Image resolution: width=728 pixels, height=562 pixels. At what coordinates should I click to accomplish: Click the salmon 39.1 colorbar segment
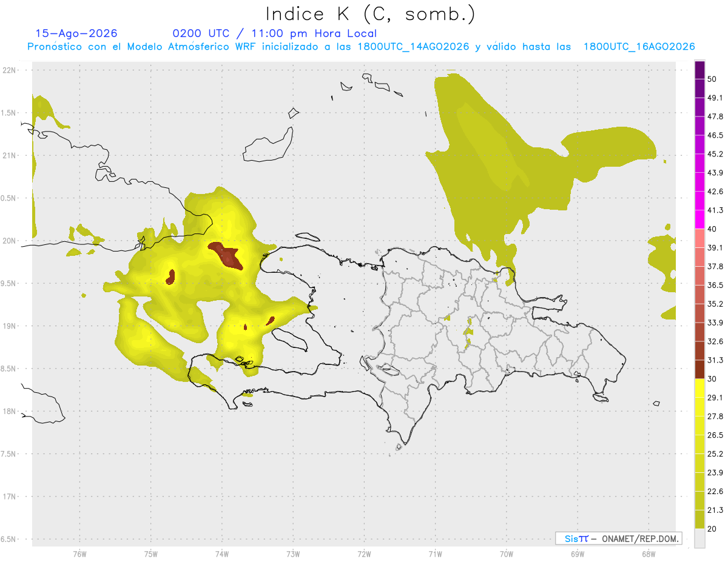(699, 238)
